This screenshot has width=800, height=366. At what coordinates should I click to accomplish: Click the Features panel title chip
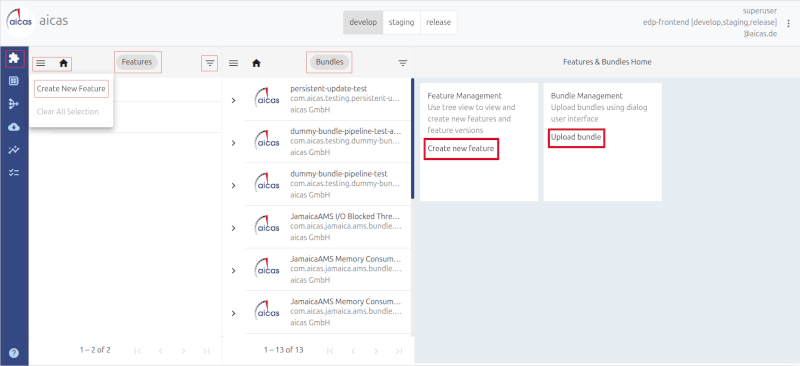[137, 62]
